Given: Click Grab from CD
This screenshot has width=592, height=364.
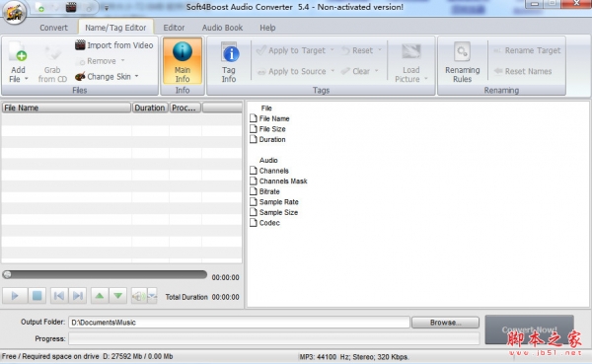Looking at the screenshot, I should tap(52, 63).
